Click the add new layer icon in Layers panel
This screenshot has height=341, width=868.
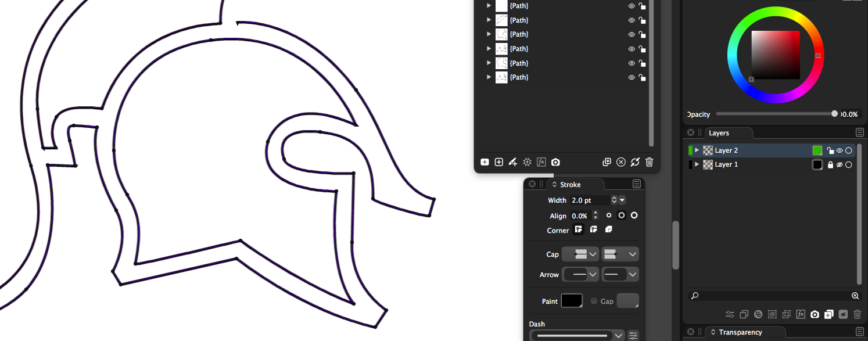[x=829, y=314]
